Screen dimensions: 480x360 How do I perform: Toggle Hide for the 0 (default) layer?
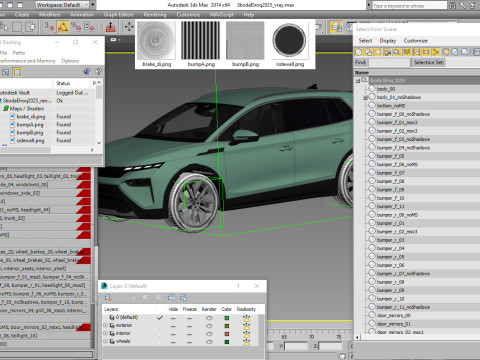(x=173, y=318)
